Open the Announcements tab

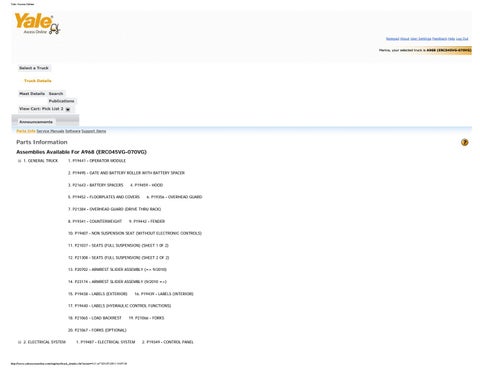pos(36,122)
